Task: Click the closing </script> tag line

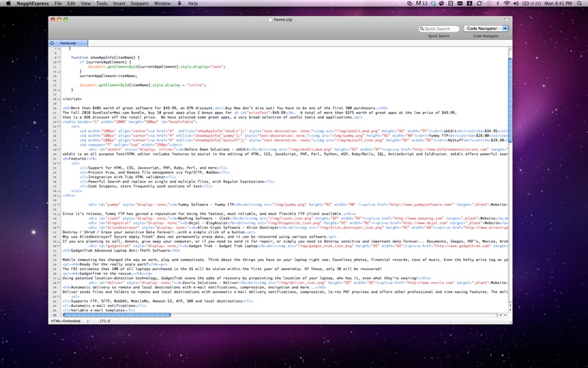Action: pyautogui.click(x=72, y=99)
